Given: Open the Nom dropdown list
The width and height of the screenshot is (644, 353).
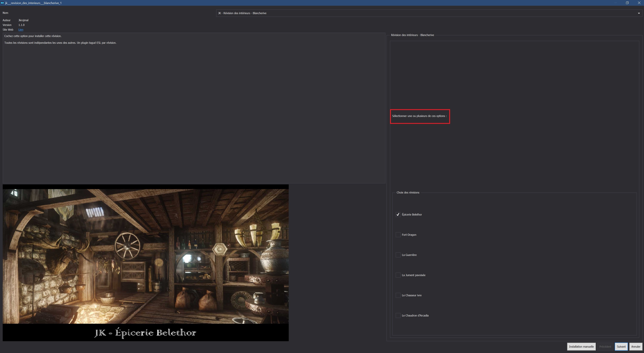Looking at the screenshot, I should 429,13.
